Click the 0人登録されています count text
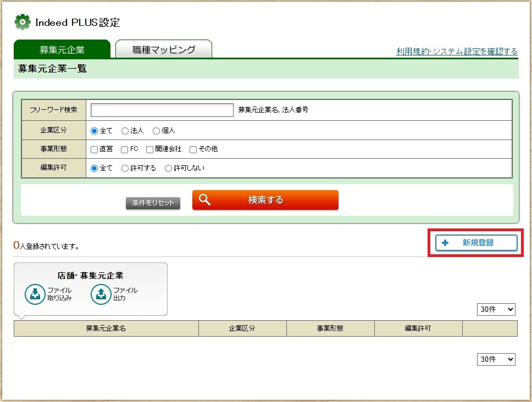Image resolution: width=532 pixels, height=402 pixels. 47,245
